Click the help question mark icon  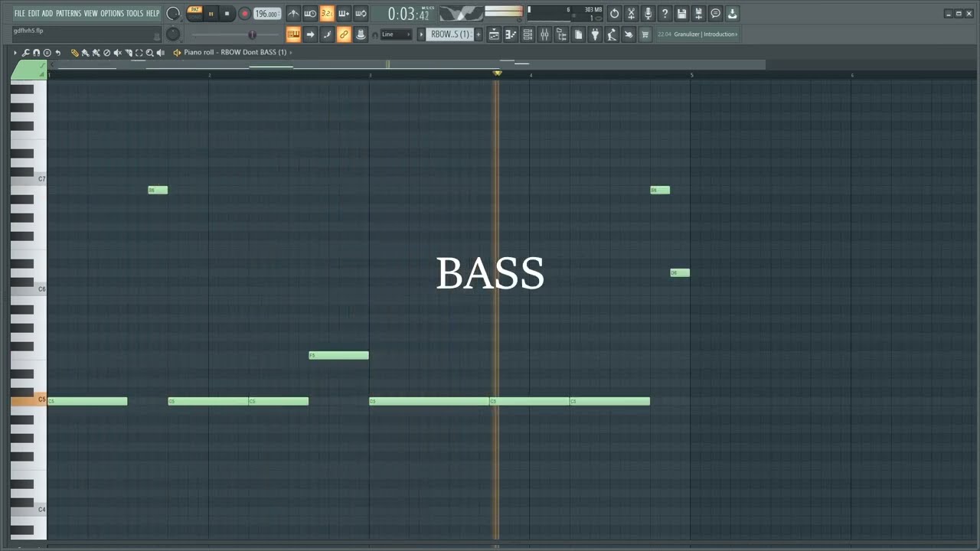(665, 14)
